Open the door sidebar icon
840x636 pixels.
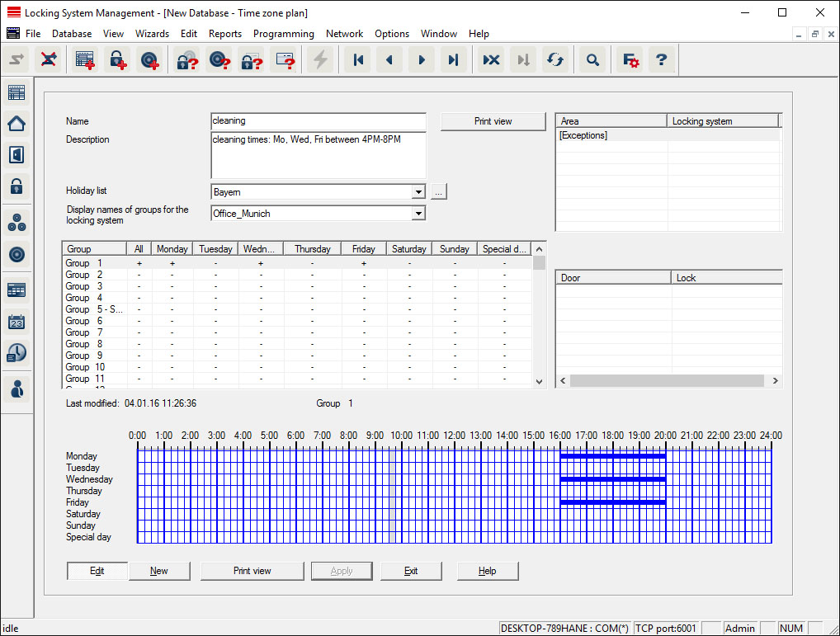coord(17,154)
